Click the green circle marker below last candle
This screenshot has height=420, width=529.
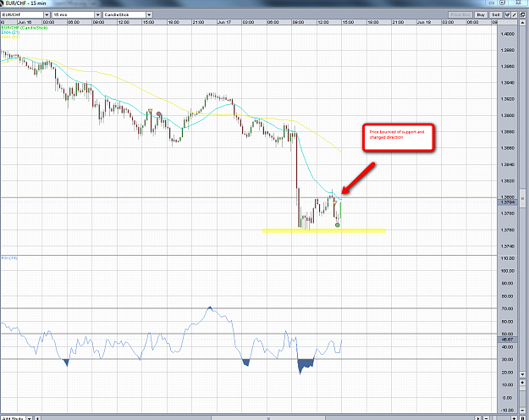point(338,225)
